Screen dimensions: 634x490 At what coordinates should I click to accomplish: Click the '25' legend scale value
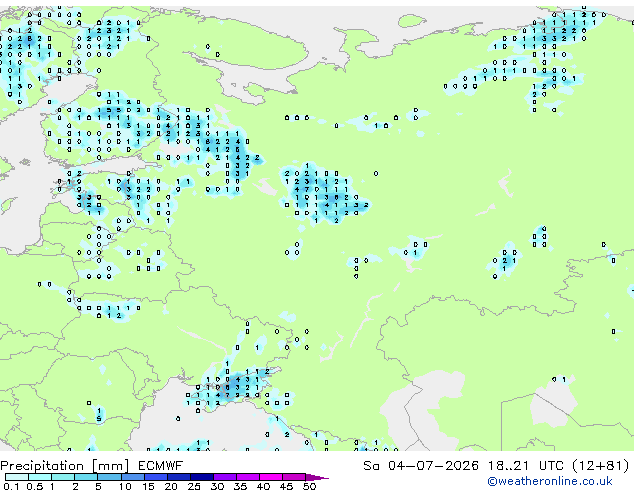(x=194, y=486)
